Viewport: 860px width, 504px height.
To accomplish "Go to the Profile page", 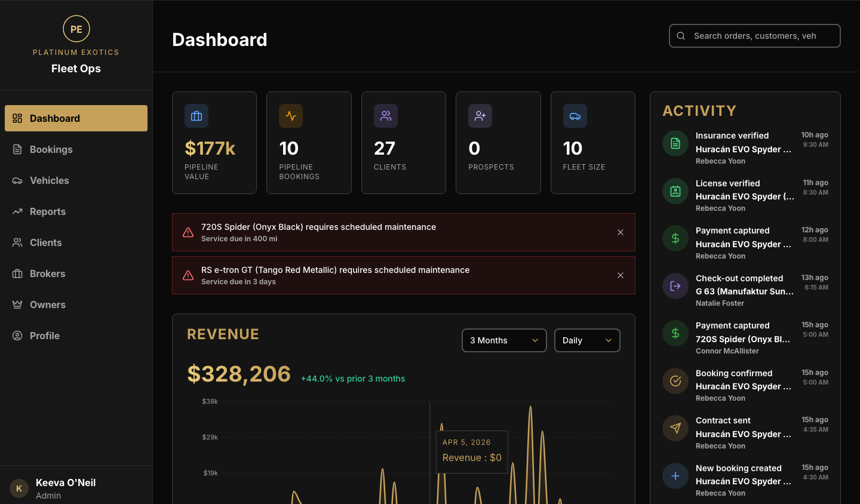I will click(76, 336).
